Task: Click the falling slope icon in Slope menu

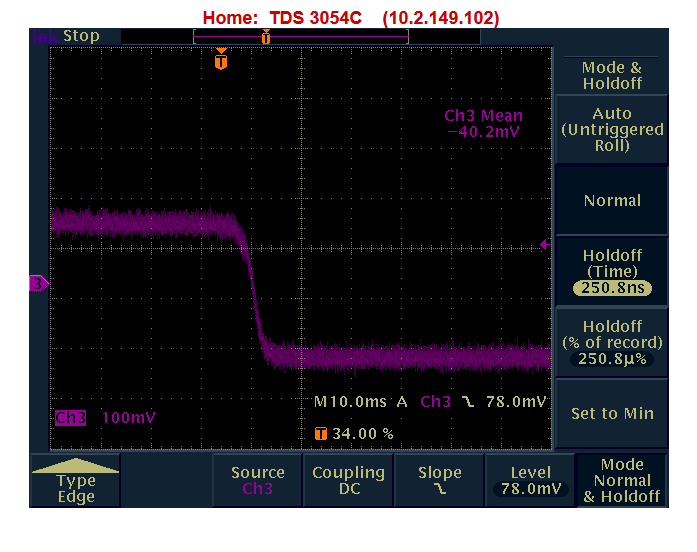Action: point(439,490)
